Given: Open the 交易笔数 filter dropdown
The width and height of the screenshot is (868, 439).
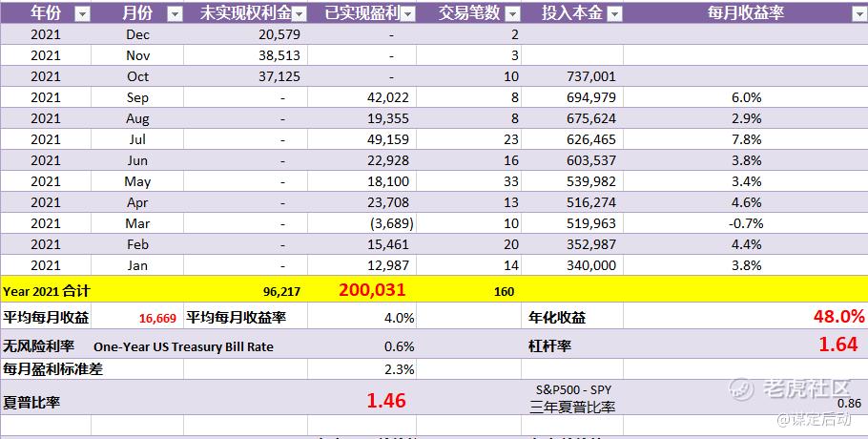Looking at the screenshot, I should [x=512, y=14].
